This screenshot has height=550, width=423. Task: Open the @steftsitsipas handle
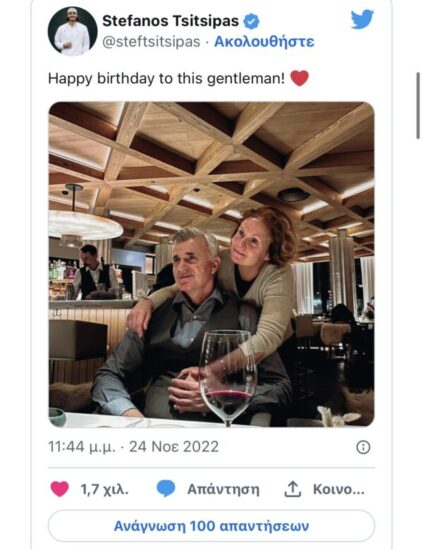(151, 42)
